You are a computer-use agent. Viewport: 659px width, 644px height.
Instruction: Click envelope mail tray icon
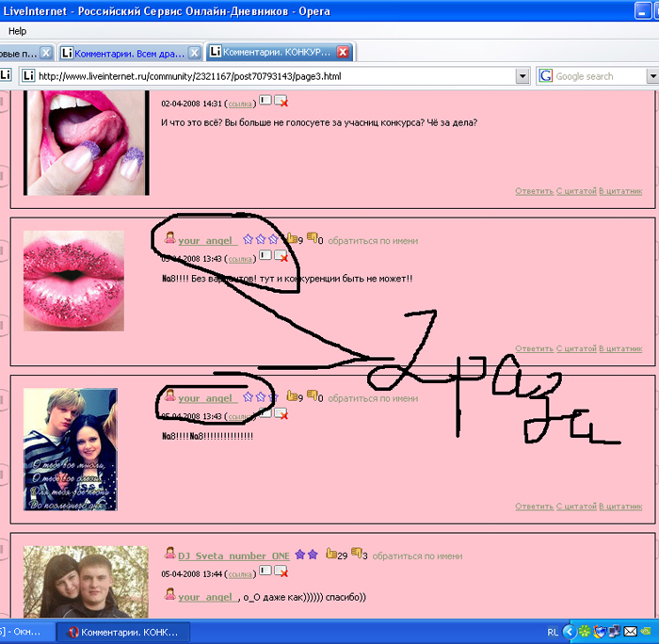pyautogui.click(x=630, y=632)
